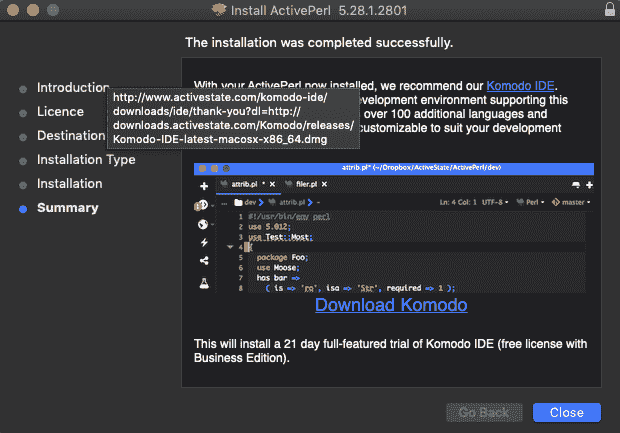Click the plus icon in Komodo sidebar

pos(204,186)
